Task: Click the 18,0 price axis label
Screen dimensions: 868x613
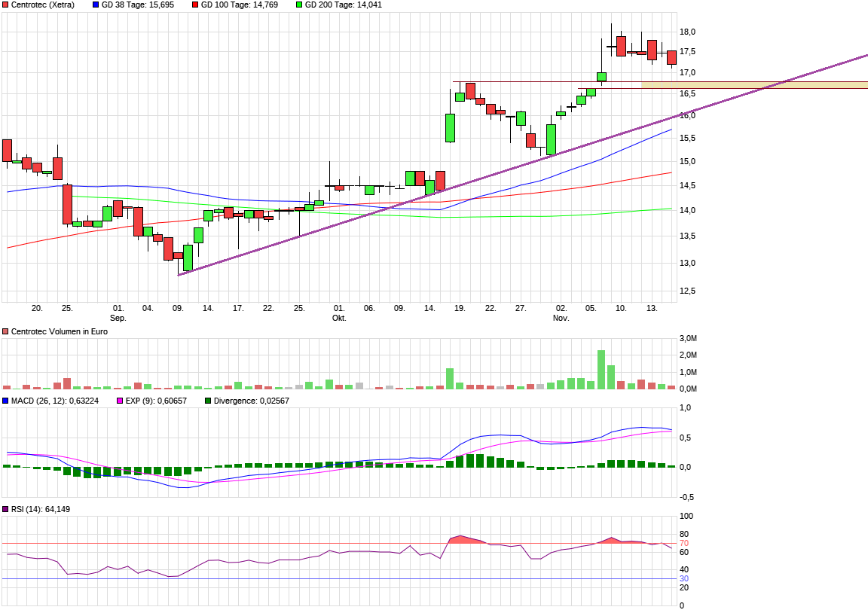Action: (687, 32)
